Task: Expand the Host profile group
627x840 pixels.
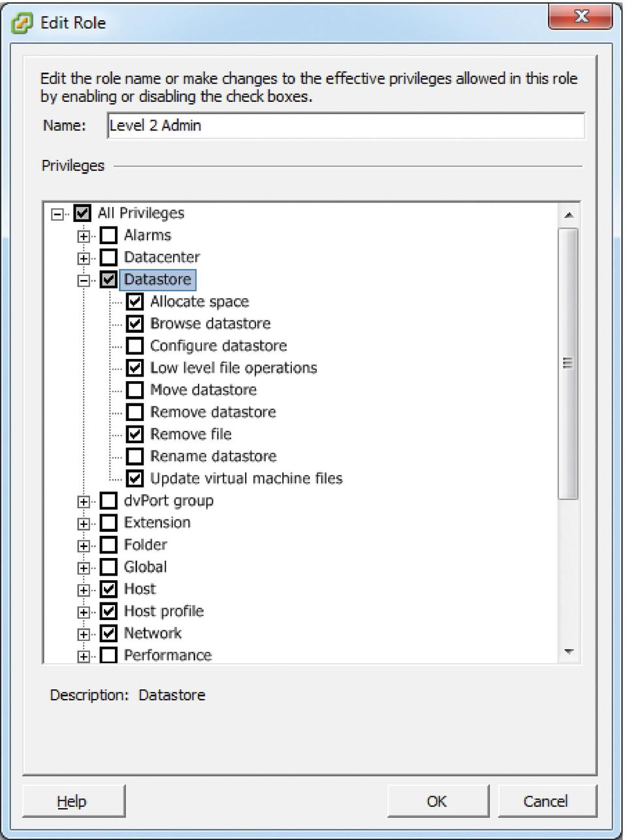Action: point(84,612)
